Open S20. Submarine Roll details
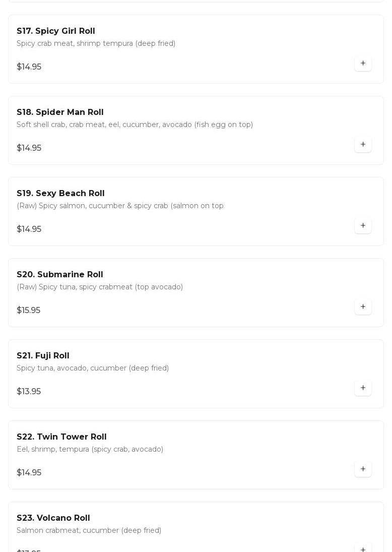The image size is (392, 552). 60,275
